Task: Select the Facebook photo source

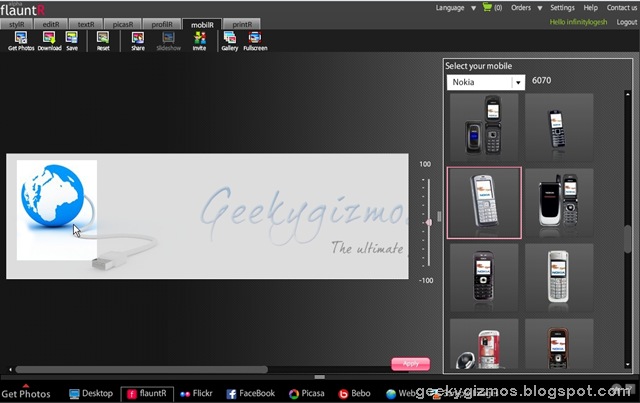Action: click(x=251, y=394)
